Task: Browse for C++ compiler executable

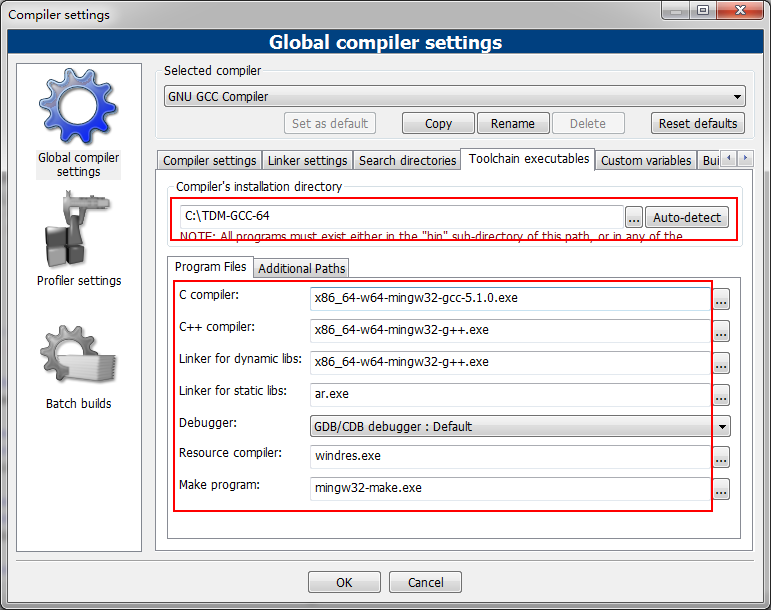Action: point(721,331)
